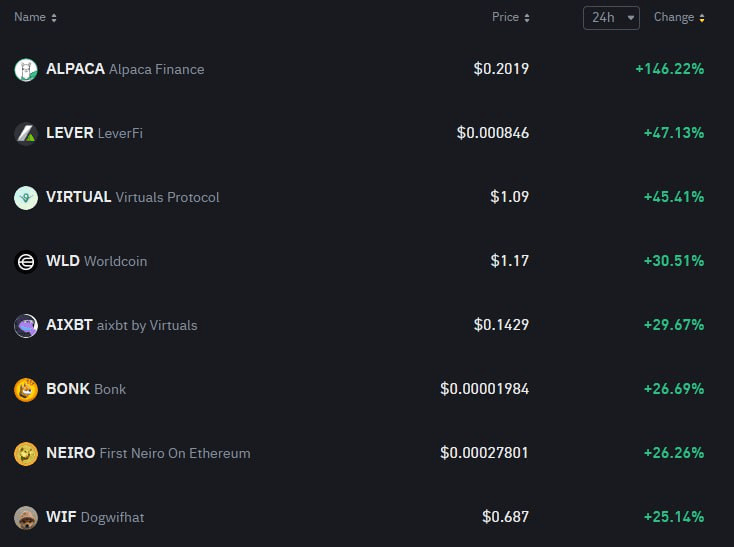Select the BONK dog logo icon
This screenshot has width=734, height=547.
tap(26, 390)
